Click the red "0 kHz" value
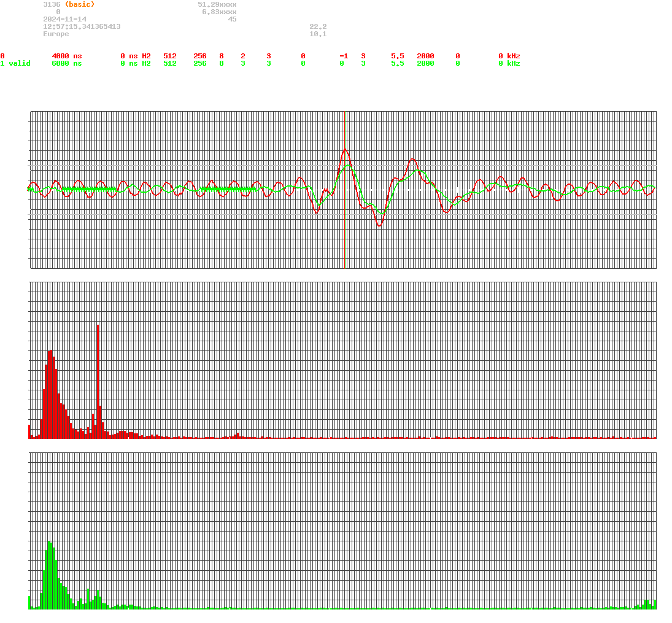672x623 pixels. [509, 56]
